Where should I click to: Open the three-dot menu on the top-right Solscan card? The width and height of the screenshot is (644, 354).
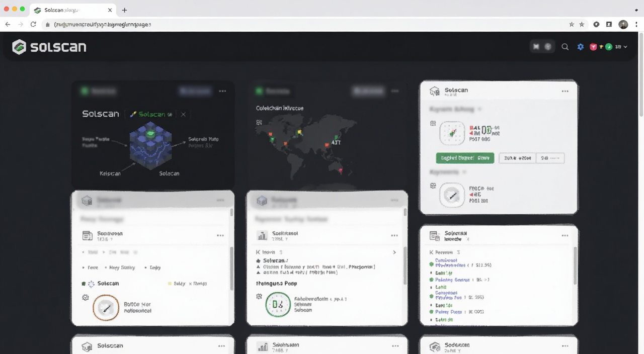565,91
